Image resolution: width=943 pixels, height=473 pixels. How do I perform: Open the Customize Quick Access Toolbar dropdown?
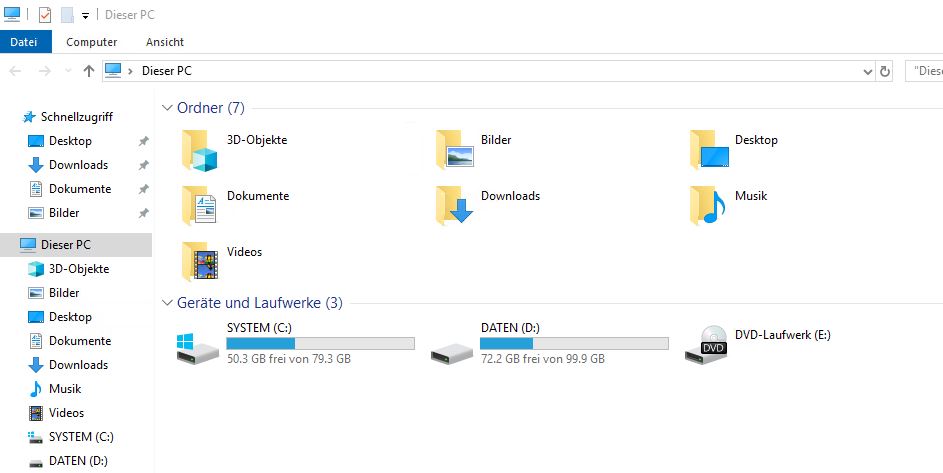[x=85, y=16]
